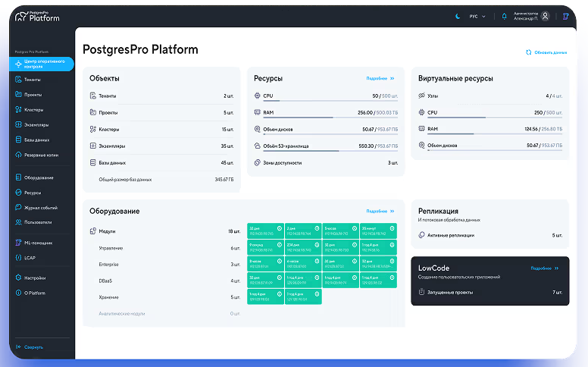Click LCAP braces icon in sidebar
588x367 pixels.
click(18, 257)
